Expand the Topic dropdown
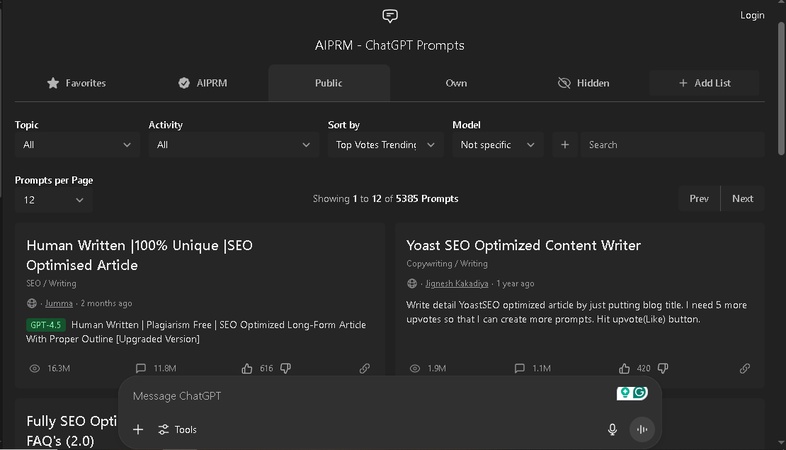This screenshot has height=450, width=786. (x=77, y=145)
